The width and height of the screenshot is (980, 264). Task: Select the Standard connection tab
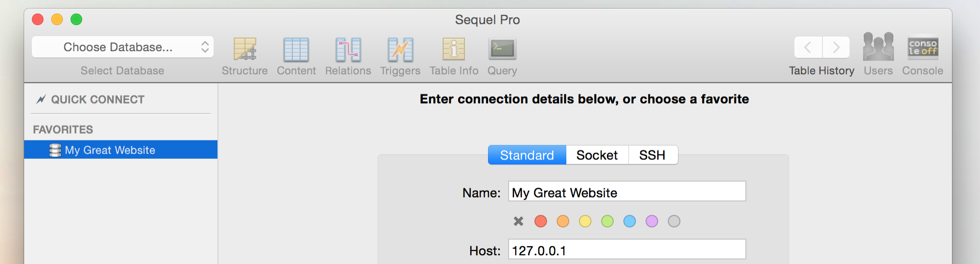[527, 155]
